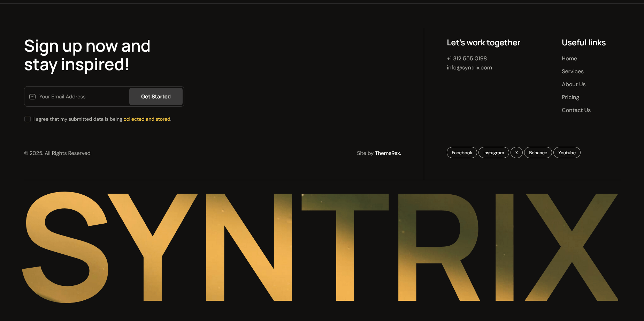The width and height of the screenshot is (644, 321).
Task: Click the X social button
Action: (516, 153)
